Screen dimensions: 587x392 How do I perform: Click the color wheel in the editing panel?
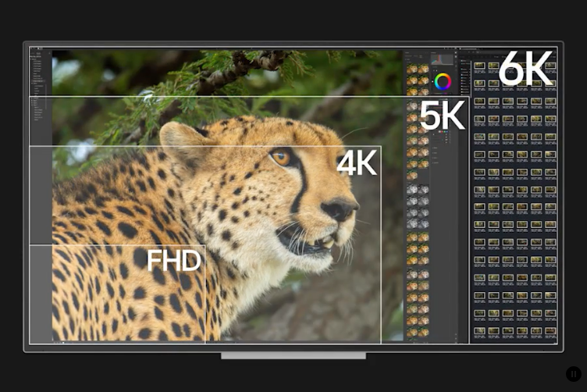coord(443,81)
